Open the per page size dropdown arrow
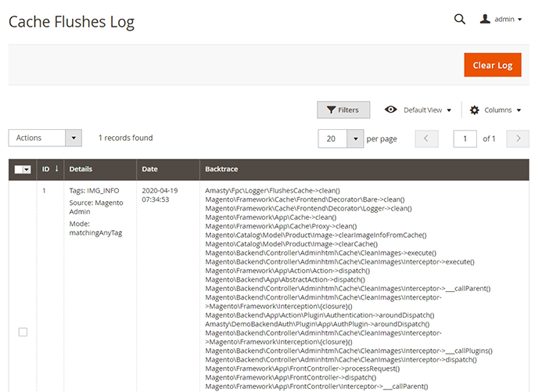 pos(355,138)
